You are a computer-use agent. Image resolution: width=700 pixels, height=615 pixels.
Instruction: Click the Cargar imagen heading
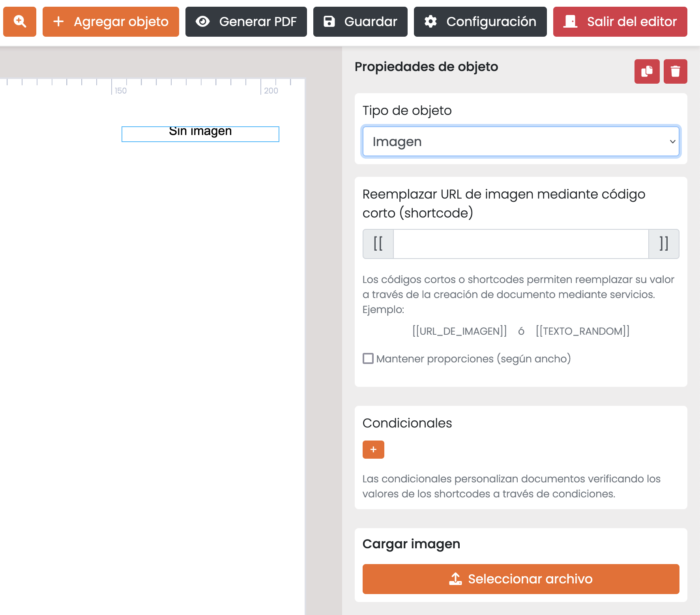coord(411,544)
